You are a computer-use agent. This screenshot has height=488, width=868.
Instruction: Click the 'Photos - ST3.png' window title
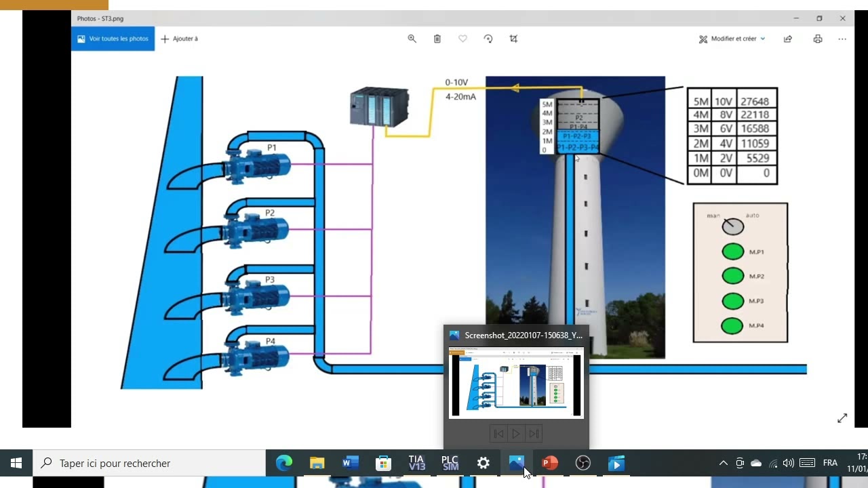coord(100,18)
